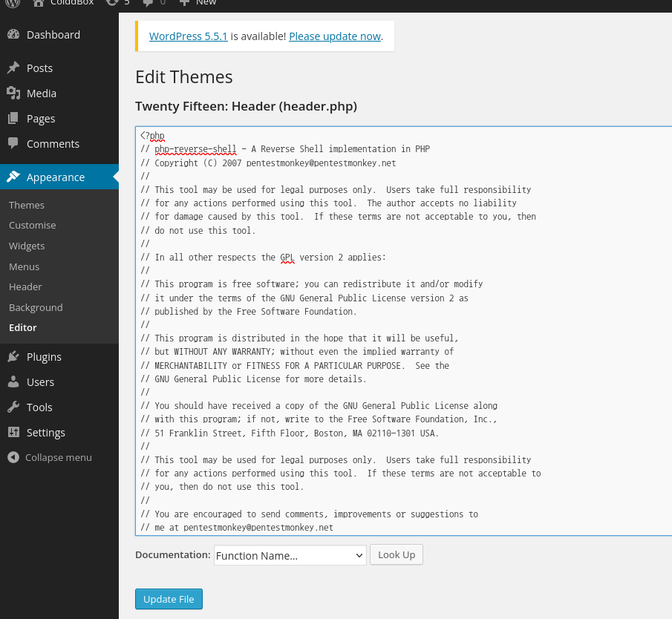Click the Update File button
Image resolution: width=672 pixels, height=619 pixels.
pyautogui.click(x=169, y=599)
